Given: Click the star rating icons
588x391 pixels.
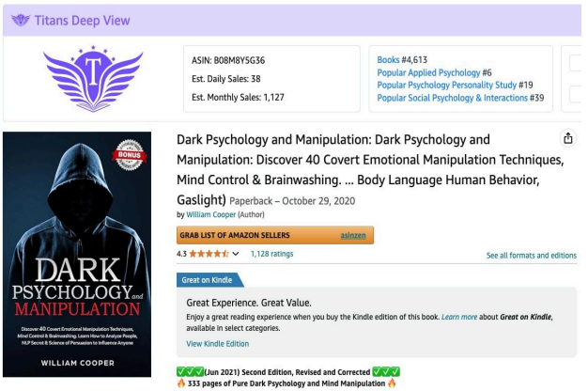Looking at the screenshot, I should coord(209,254).
